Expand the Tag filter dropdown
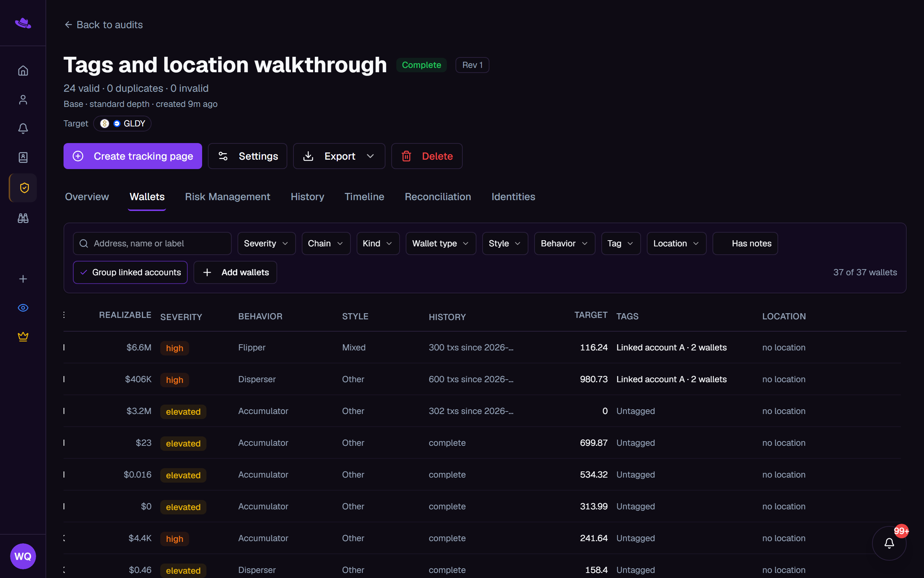The height and width of the screenshot is (578, 924). 621,243
